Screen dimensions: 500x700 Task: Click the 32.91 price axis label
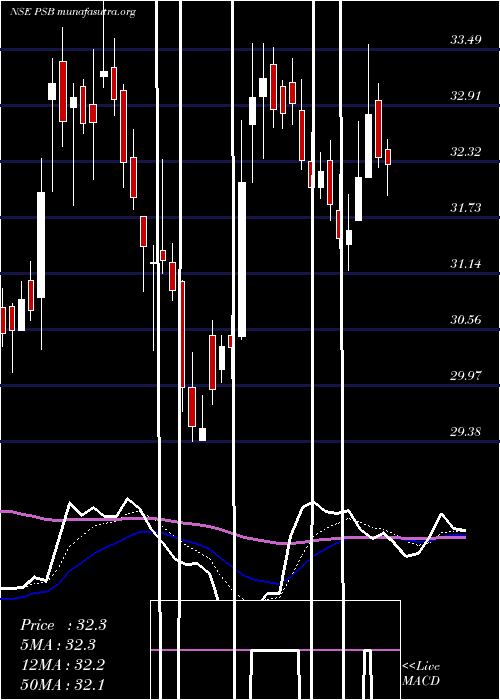[466, 96]
